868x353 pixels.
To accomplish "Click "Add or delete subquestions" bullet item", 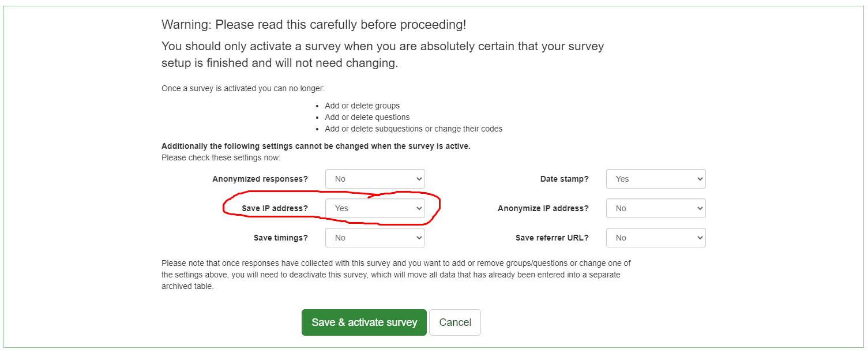I will (413, 129).
